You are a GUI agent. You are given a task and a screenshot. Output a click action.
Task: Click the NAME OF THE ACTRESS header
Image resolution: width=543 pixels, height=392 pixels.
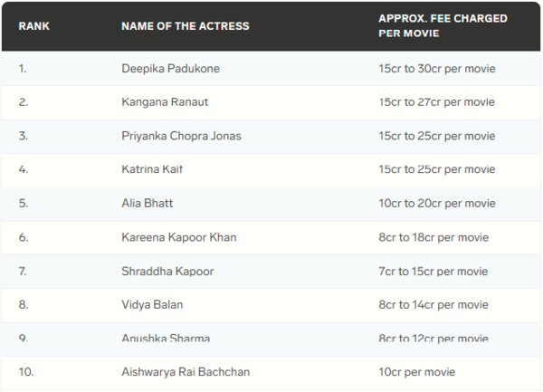(185, 25)
